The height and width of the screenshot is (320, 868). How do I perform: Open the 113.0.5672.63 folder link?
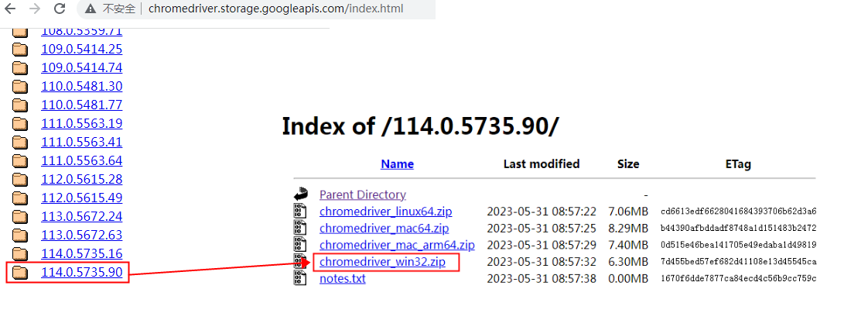[x=81, y=235]
